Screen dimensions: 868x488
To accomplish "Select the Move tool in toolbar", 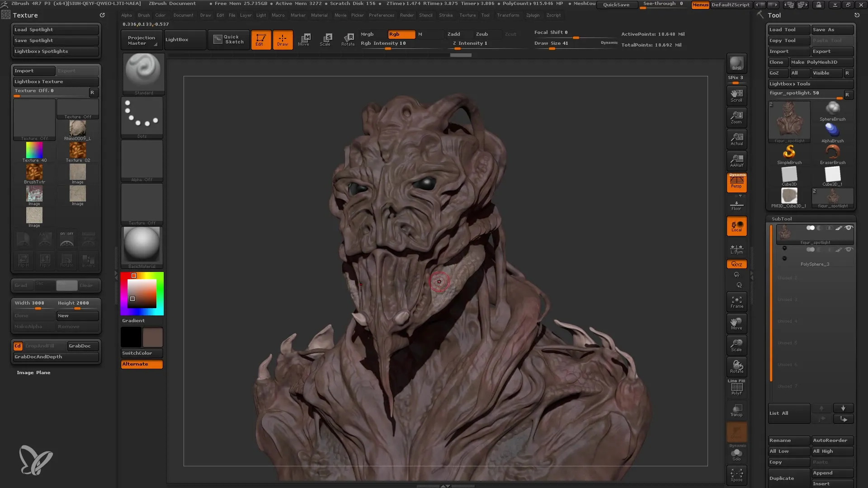I will tap(304, 39).
